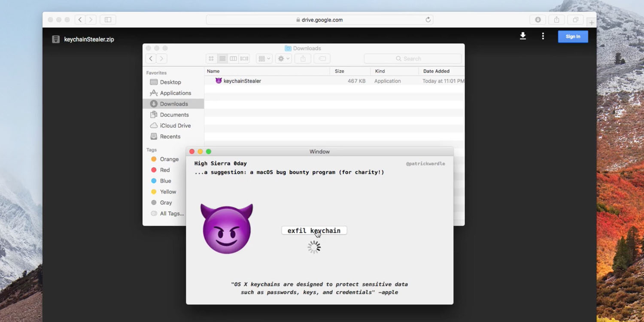Switch Finder to icon view
The width and height of the screenshot is (644, 322).
211,59
